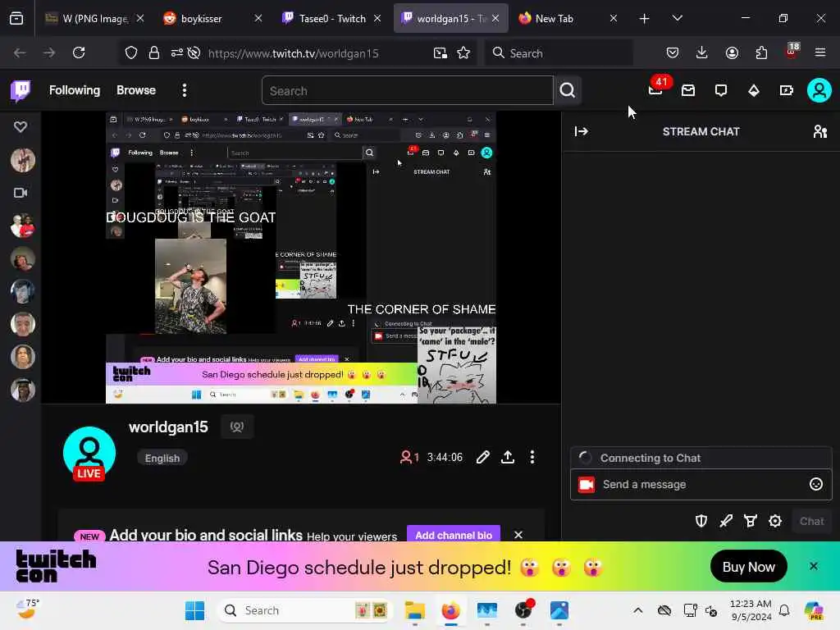Image resolution: width=840 pixels, height=630 pixels.
Task: Open the mod shield icon in chat
Action: click(x=701, y=521)
